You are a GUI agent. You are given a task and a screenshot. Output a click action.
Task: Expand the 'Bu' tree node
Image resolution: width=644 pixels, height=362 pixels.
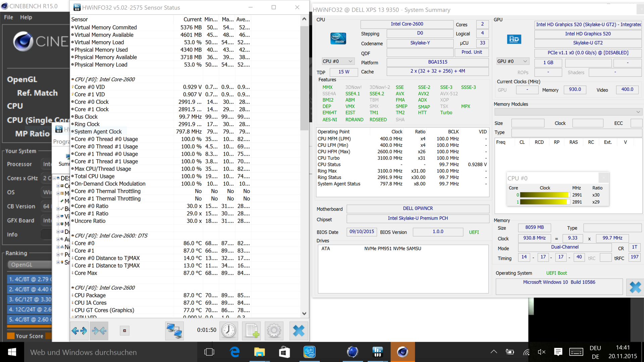click(x=58, y=208)
